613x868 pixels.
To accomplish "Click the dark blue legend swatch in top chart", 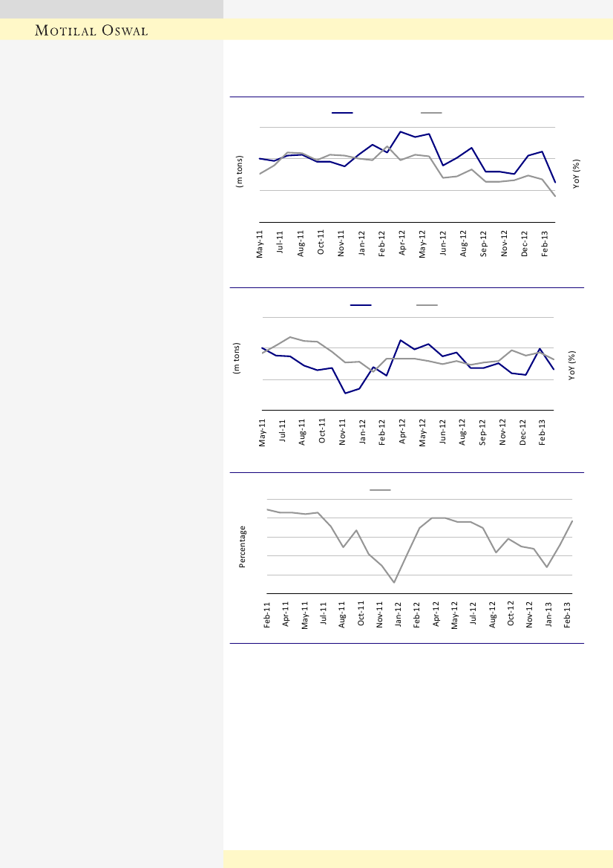I will 342,113.
